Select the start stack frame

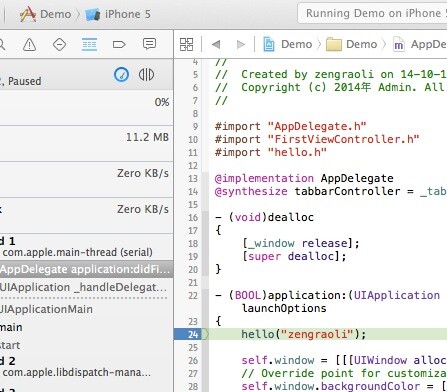[87, 345]
